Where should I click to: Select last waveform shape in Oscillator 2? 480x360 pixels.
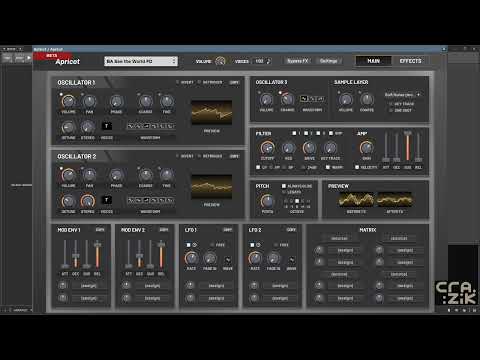pos(171,200)
